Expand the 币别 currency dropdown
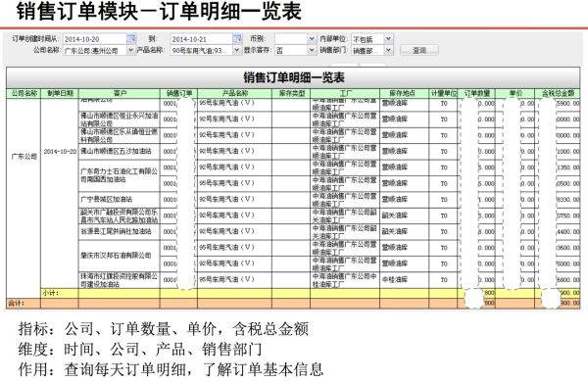Image resolution: width=588 pixels, height=382 pixels. [312, 38]
